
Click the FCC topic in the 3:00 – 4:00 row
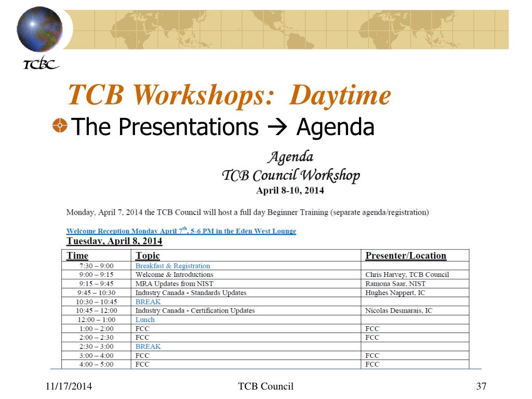(x=142, y=355)
